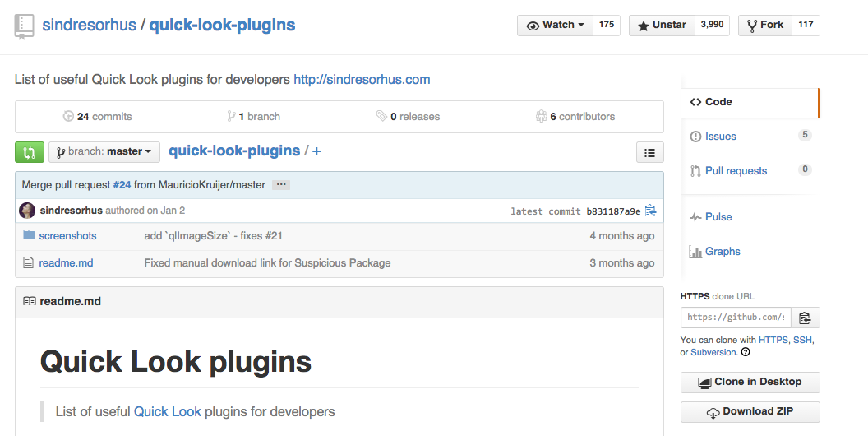Click the list view icon button
Viewport: 868px width, 436px height.
coord(649,152)
